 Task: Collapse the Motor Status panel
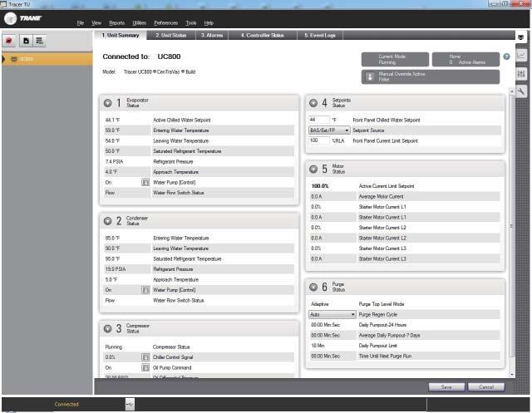point(313,169)
